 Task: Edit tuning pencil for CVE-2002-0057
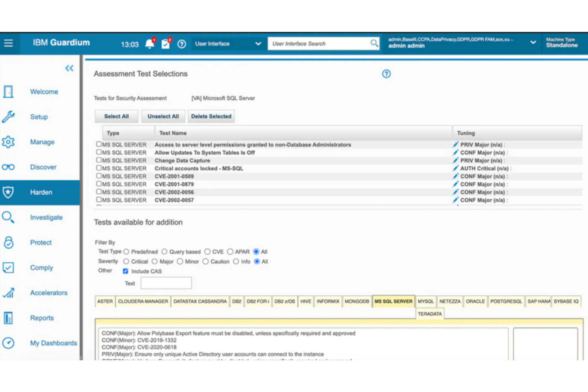pos(456,200)
